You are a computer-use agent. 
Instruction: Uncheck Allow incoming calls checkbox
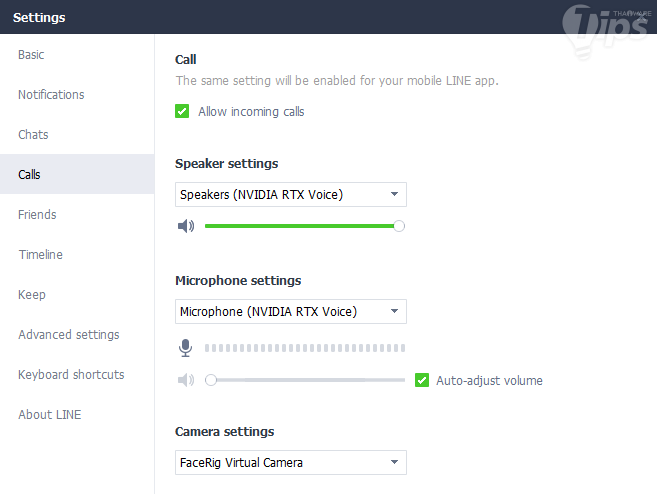click(182, 111)
